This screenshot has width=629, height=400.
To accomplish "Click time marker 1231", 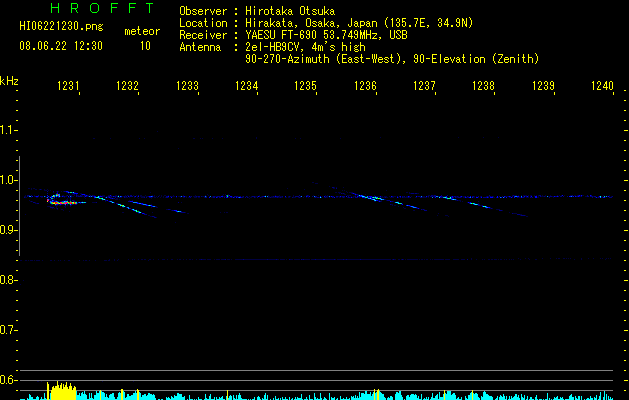I will coord(68,86).
